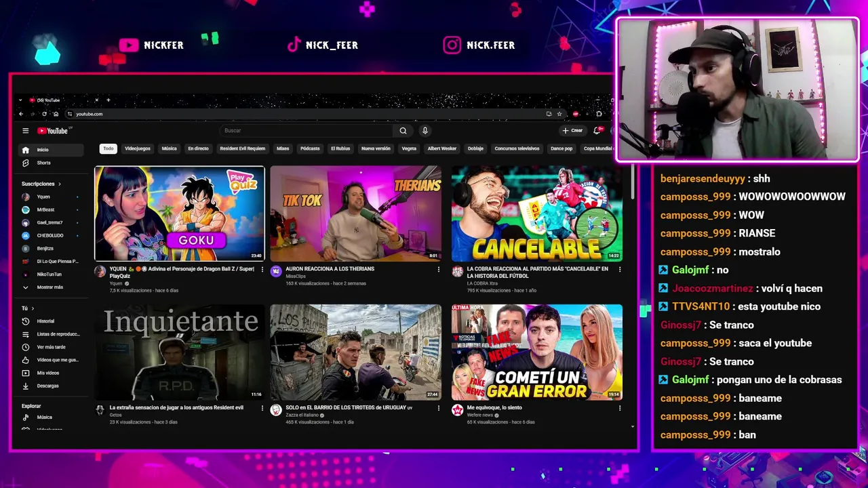Open Barrio de los tiroteos thumbnail
The height and width of the screenshot is (488, 868).
355,352
